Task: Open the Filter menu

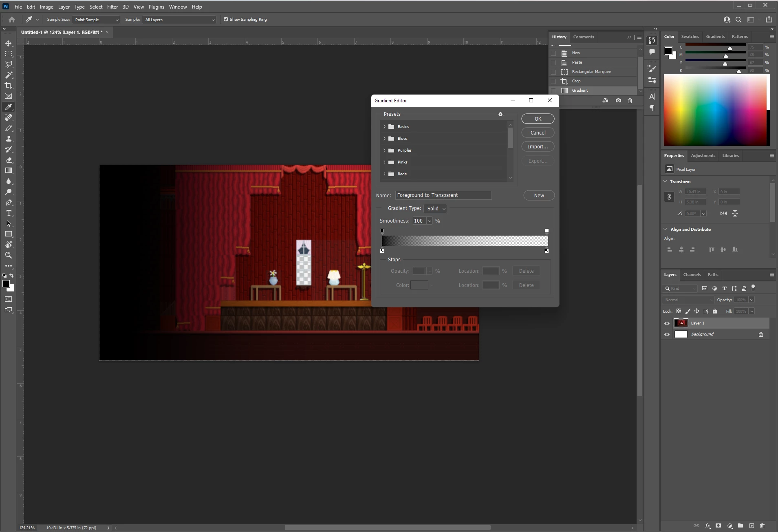Action: click(112, 7)
